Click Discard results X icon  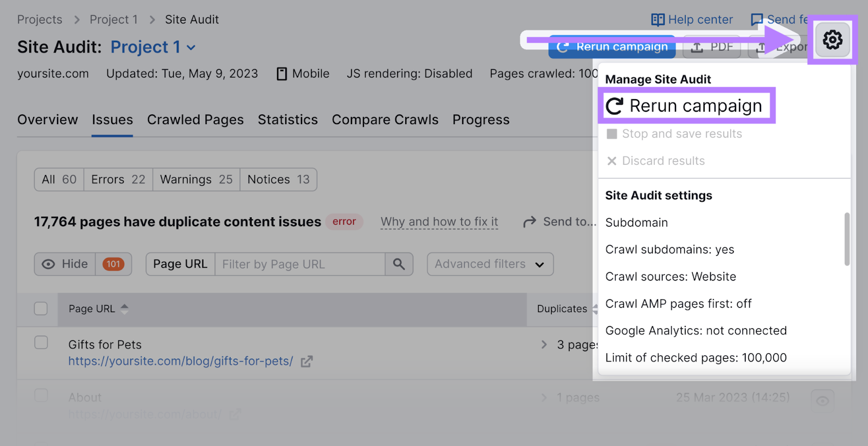click(612, 161)
